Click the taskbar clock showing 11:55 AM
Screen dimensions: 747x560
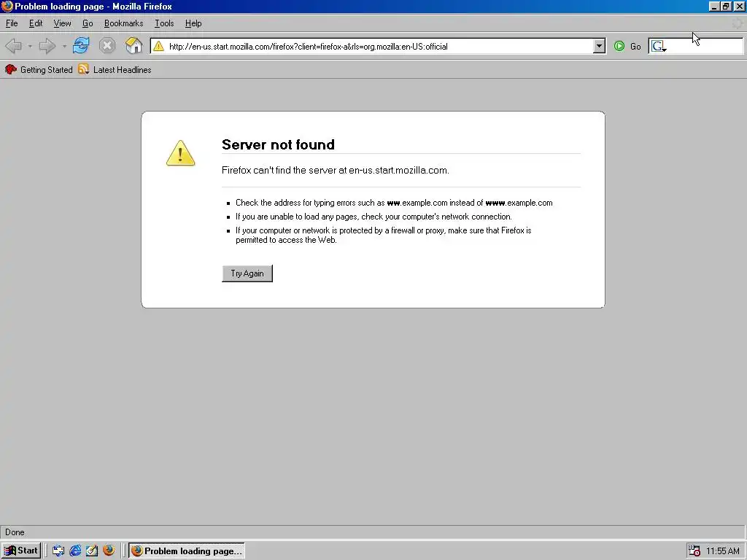click(723, 551)
